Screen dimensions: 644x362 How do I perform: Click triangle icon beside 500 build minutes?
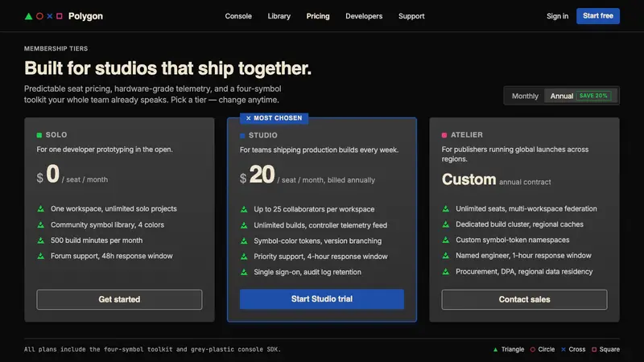tap(41, 240)
